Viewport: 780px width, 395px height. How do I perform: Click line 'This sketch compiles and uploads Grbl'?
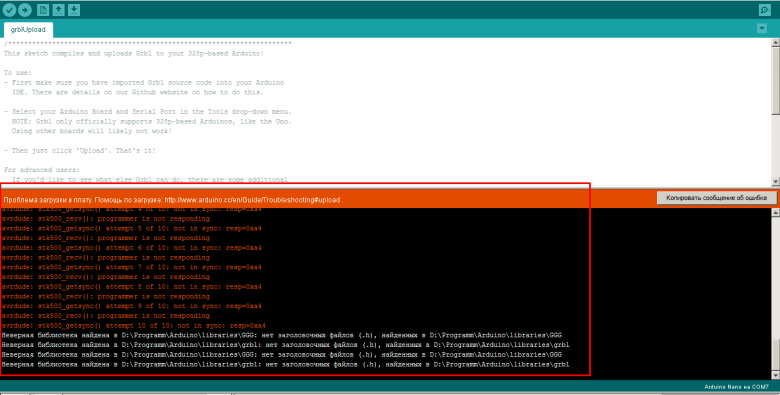point(134,53)
